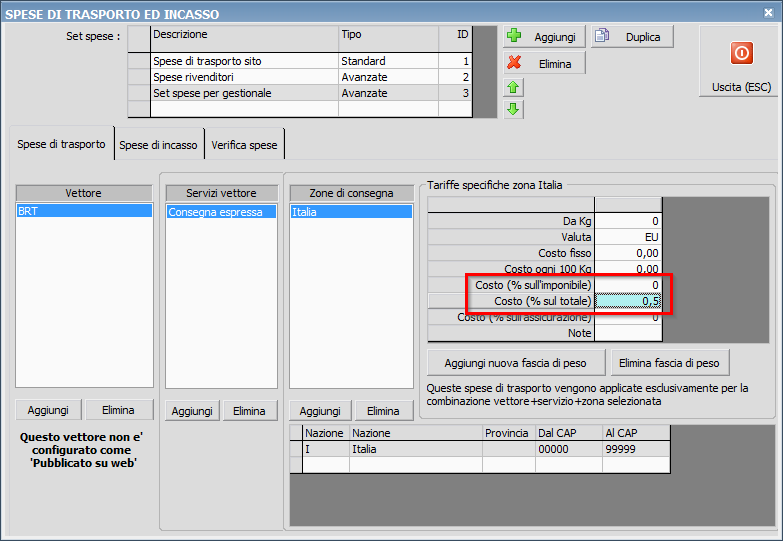Switch to the Spese di incasso tab
Viewport: 783px width, 541px height.
[x=158, y=145]
